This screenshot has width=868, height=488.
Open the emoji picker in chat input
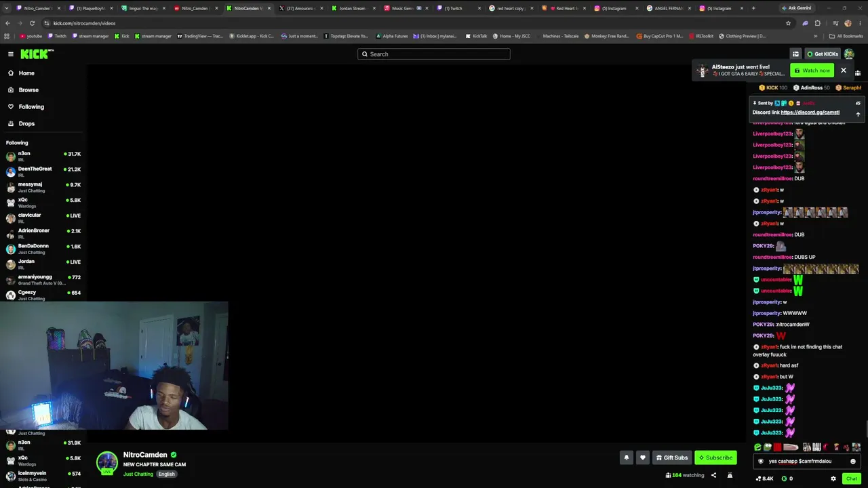tap(853, 462)
